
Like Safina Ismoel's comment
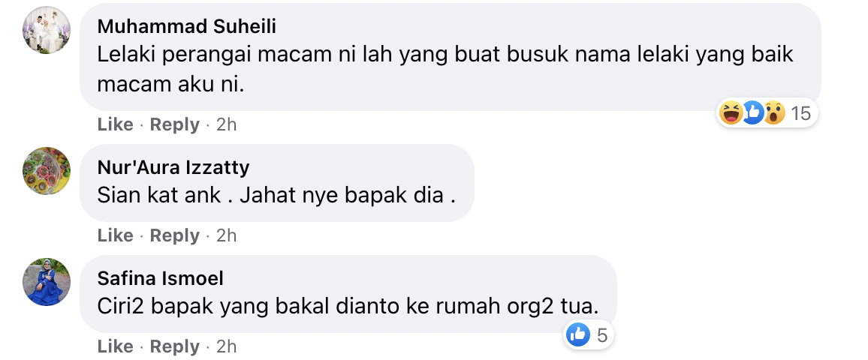pyautogui.click(x=115, y=346)
